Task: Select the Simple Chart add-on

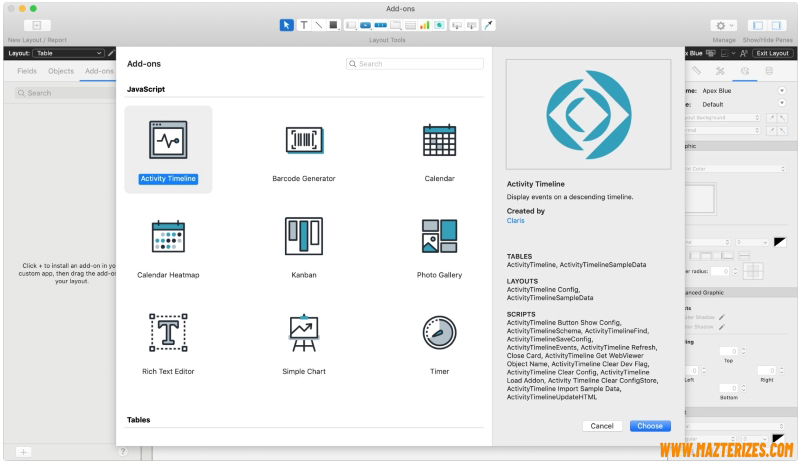Action: (x=304, y=343)
